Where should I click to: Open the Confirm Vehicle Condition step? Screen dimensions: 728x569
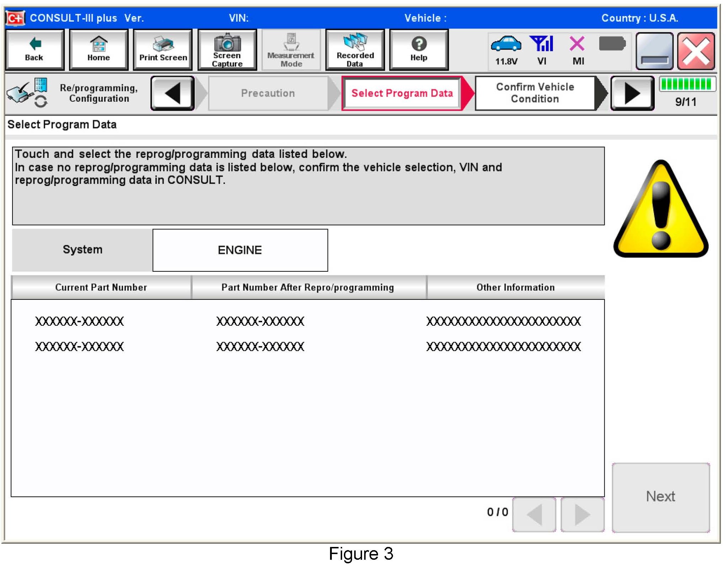(535, 93)
